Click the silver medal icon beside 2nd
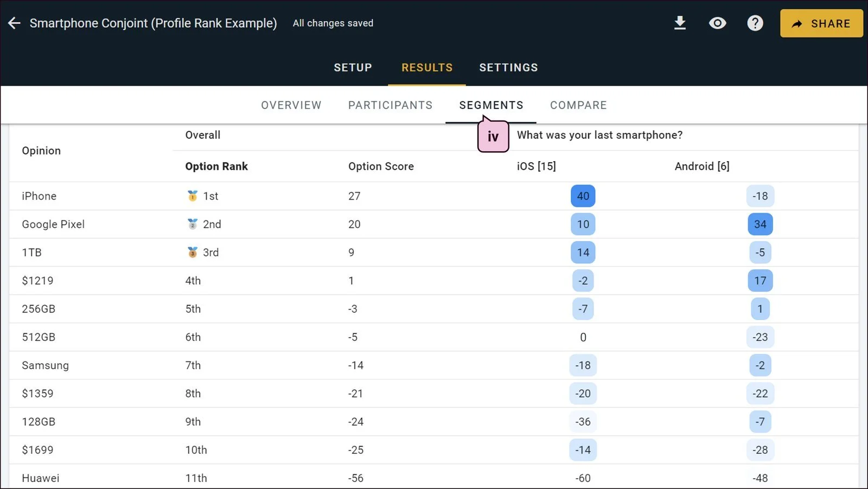Viewport: 868px width, 489px height. [192, 224]
